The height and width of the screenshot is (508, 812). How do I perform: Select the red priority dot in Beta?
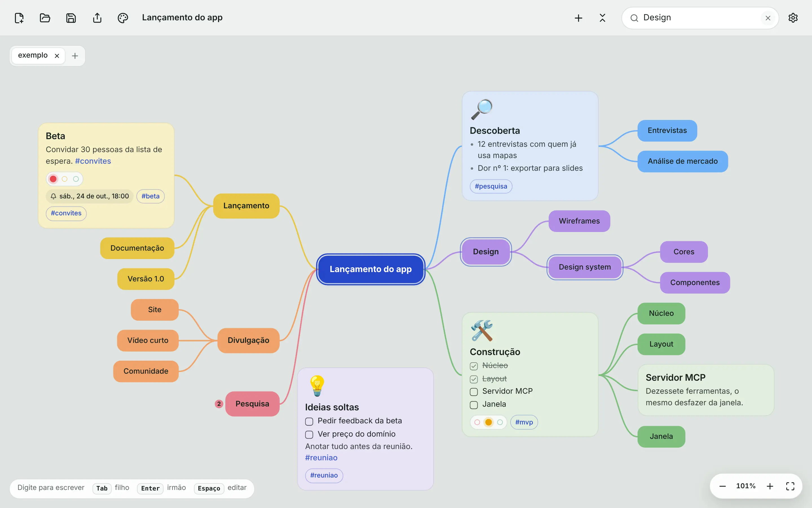(x=53, y=179)
